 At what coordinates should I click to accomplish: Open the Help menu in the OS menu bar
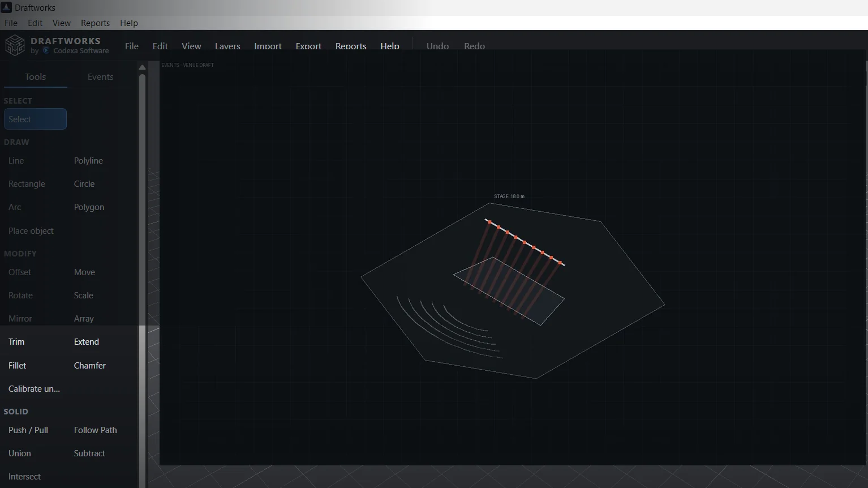coord(129,23)
